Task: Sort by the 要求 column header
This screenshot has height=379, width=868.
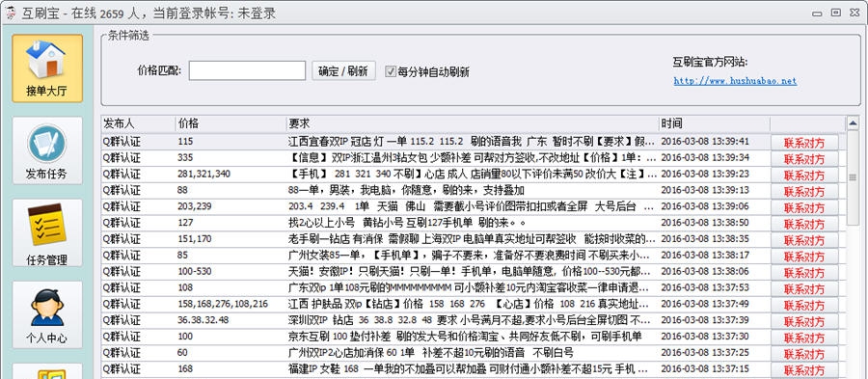Action: click(473, 123)
